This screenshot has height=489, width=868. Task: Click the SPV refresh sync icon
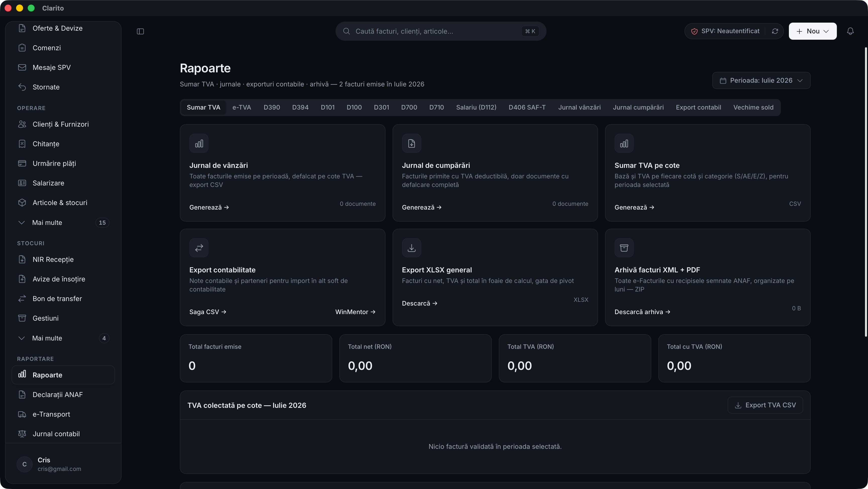click(775, 31)
